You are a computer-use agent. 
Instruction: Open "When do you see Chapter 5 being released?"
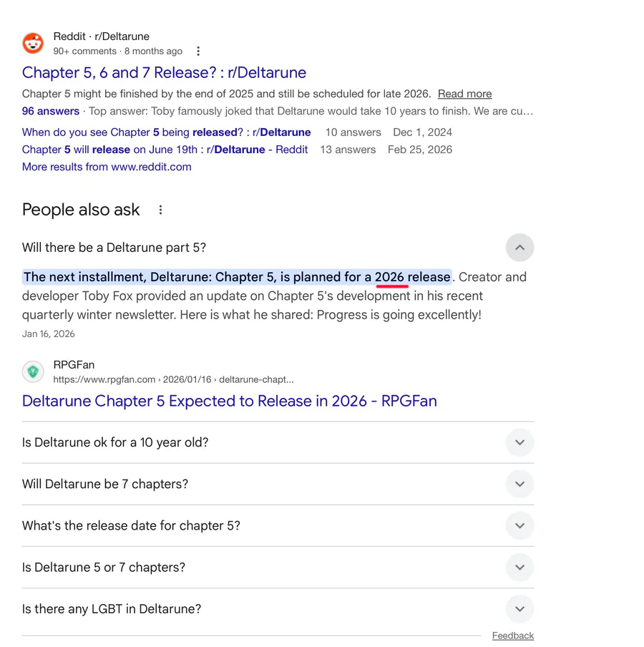166,132
